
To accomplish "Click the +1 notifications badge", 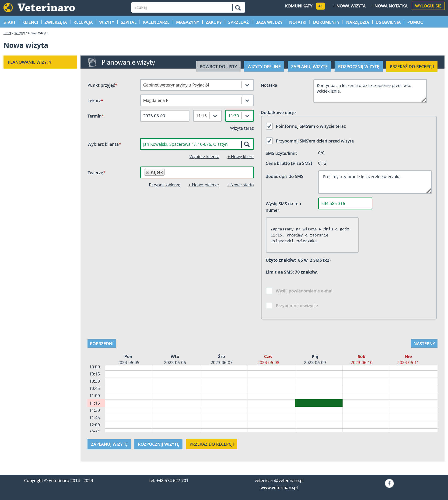I will tap(320, 6).
